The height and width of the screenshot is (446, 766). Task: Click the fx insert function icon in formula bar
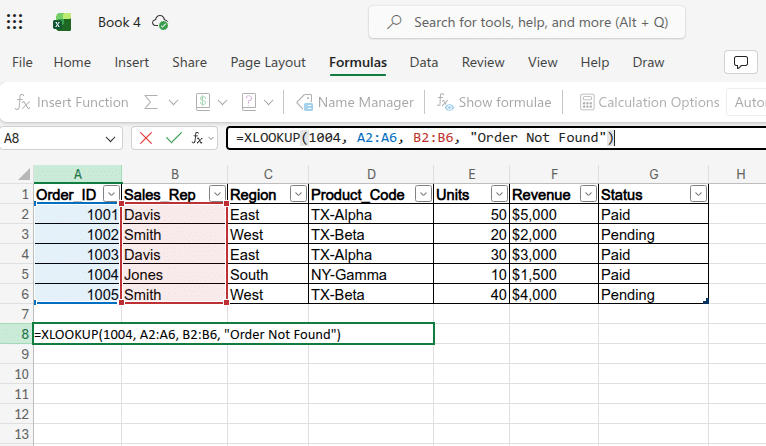point(197,138)
